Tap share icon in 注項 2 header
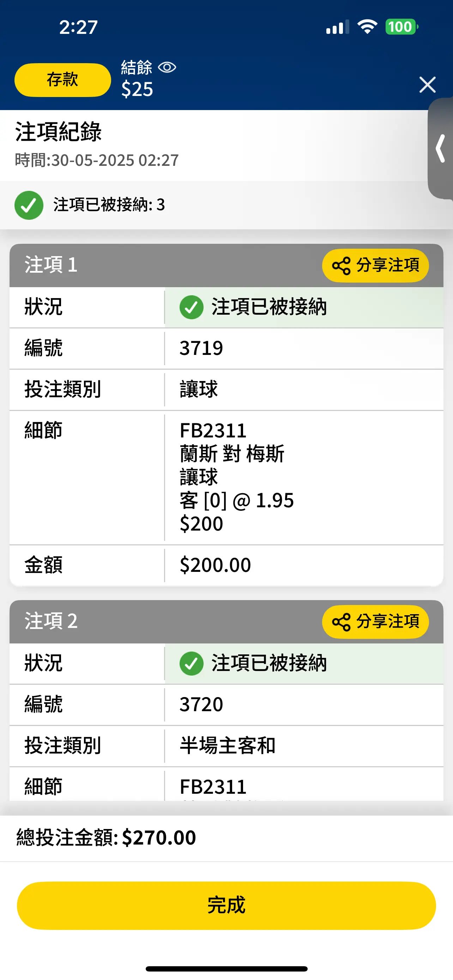 tap(341, 622)
